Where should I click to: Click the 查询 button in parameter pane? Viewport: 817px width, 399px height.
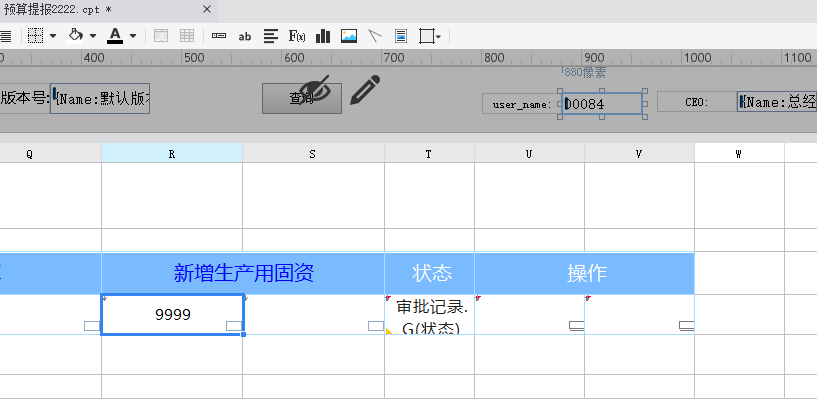(302, 98)
